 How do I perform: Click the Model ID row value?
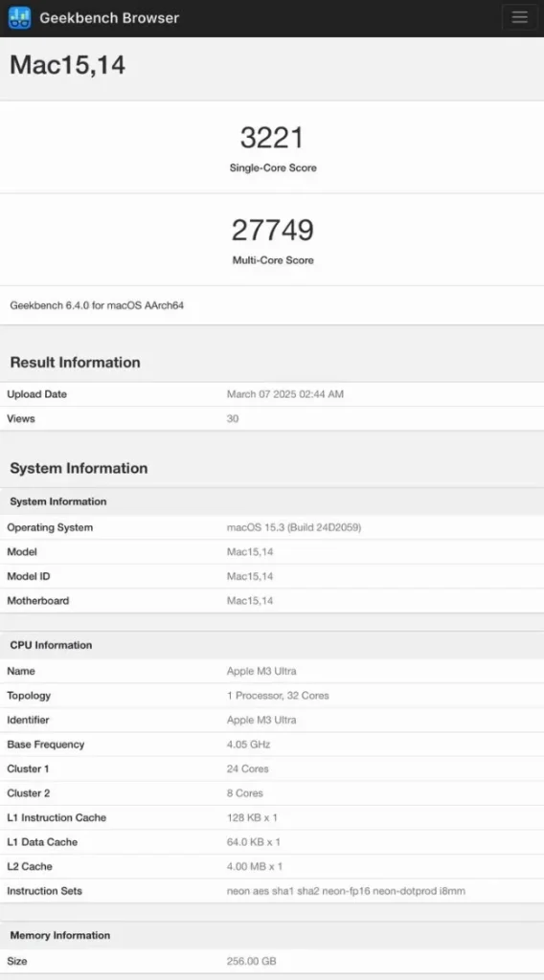click(249, 576)
